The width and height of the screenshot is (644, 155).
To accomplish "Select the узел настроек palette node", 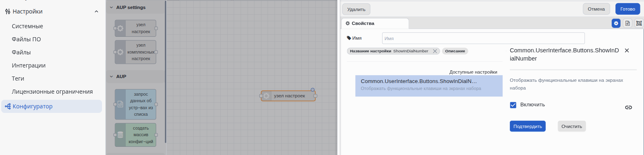I will [135, 28].
